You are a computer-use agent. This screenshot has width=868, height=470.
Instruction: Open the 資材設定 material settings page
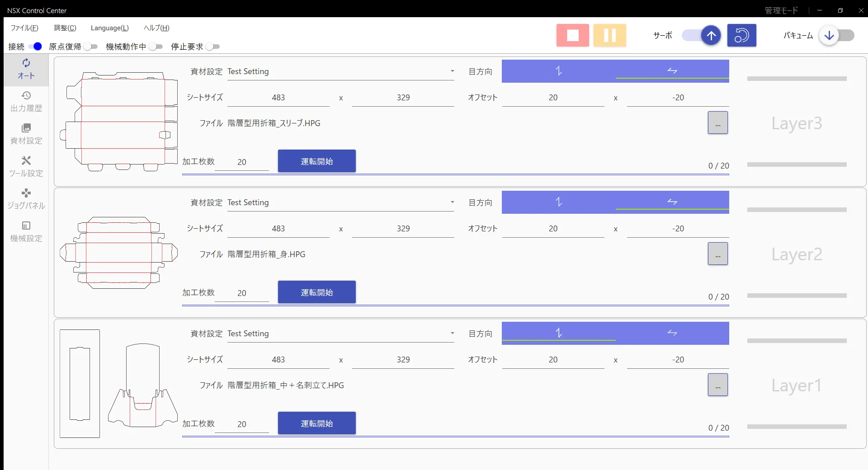pyautogui.click(x=26, y=134)
